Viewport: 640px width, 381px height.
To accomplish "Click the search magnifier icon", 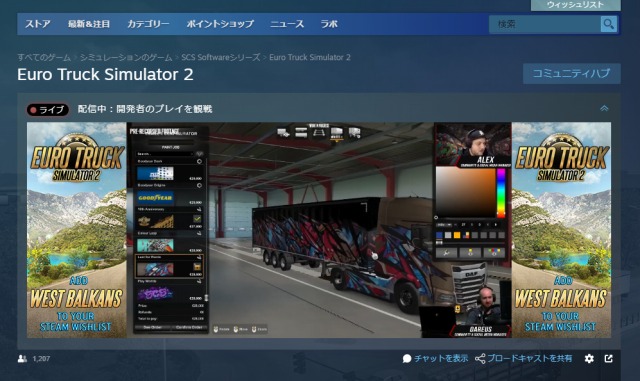I will [608, 24].
